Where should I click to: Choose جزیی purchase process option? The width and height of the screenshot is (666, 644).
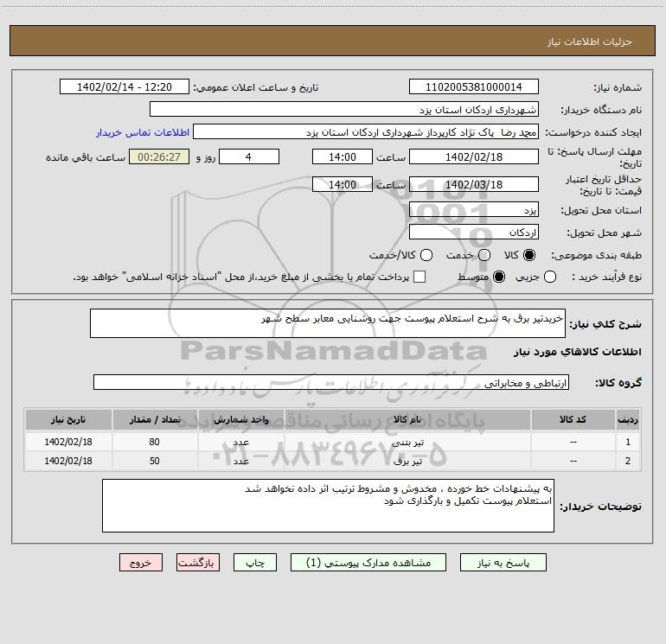tap(550, 277)
